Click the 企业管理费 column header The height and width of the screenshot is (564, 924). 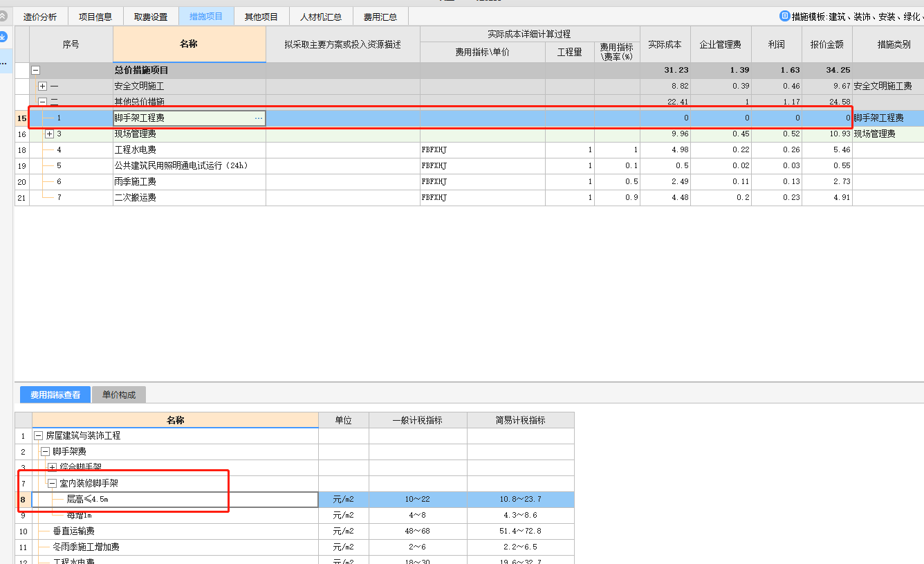pyautogui.click(x=721, y=44)
